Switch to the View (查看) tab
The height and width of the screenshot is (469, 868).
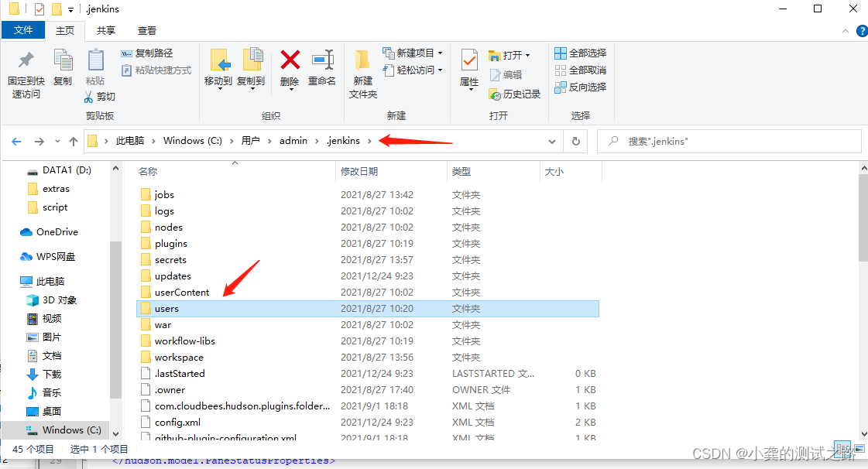pyautogui.click(x=146, y=30)
